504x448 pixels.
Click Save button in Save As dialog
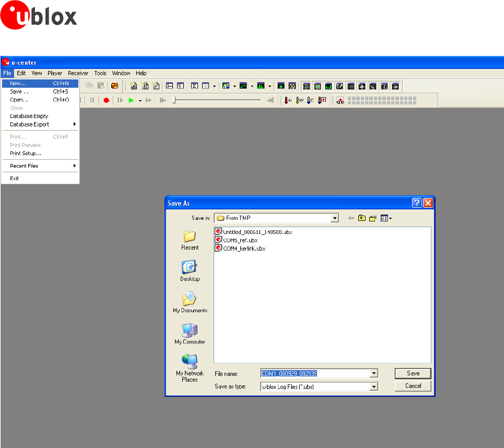pyautogui.click(x=413, y=373)
